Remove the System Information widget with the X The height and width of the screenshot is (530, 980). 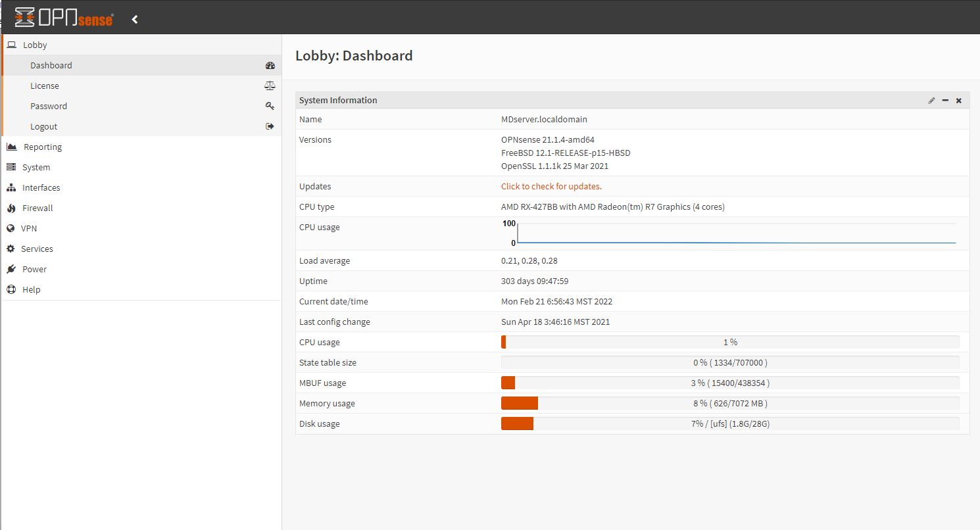959,101
